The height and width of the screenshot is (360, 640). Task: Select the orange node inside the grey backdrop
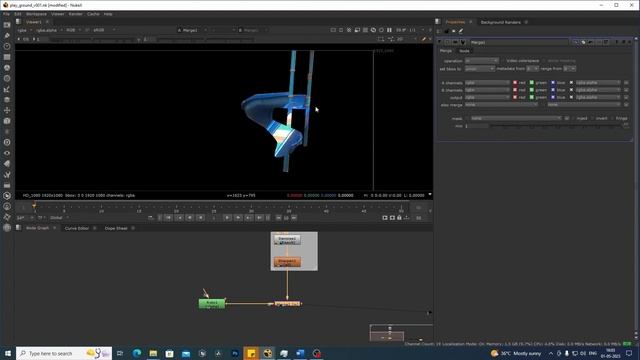[287, 262]
